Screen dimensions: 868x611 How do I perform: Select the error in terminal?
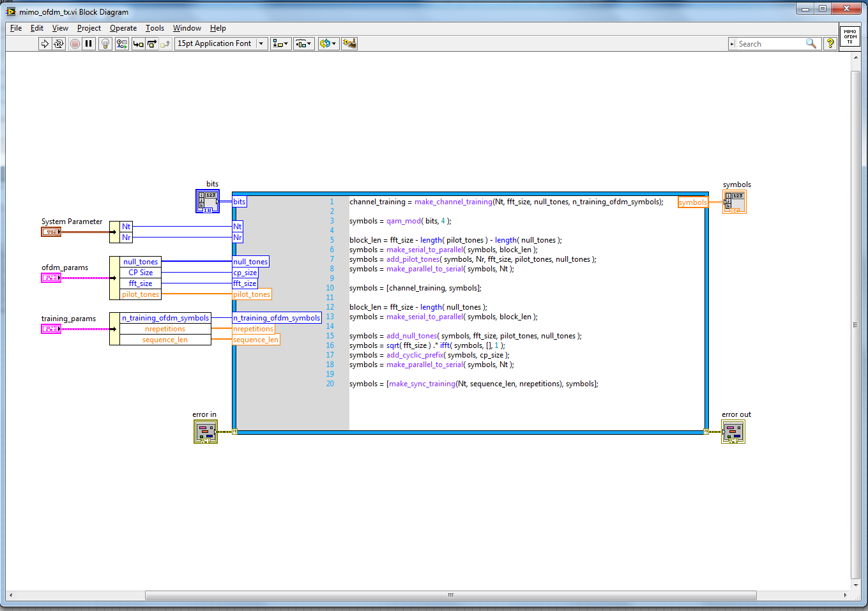[x=206, y=432]
